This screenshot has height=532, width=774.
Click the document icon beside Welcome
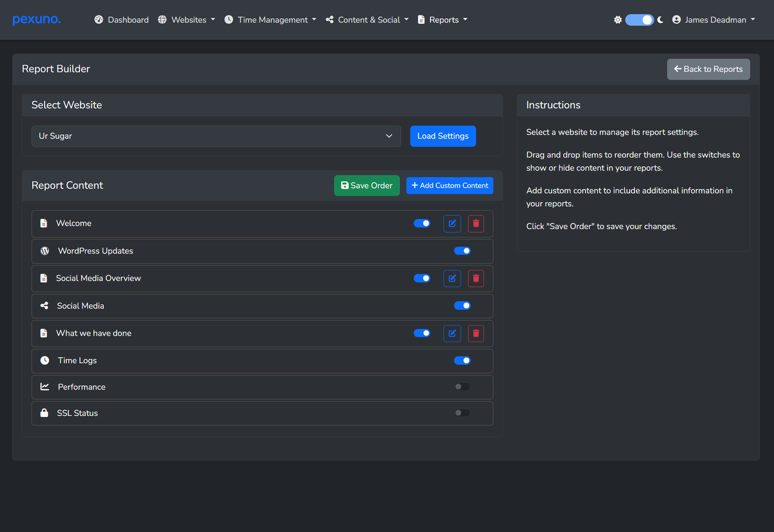point(44,223)
